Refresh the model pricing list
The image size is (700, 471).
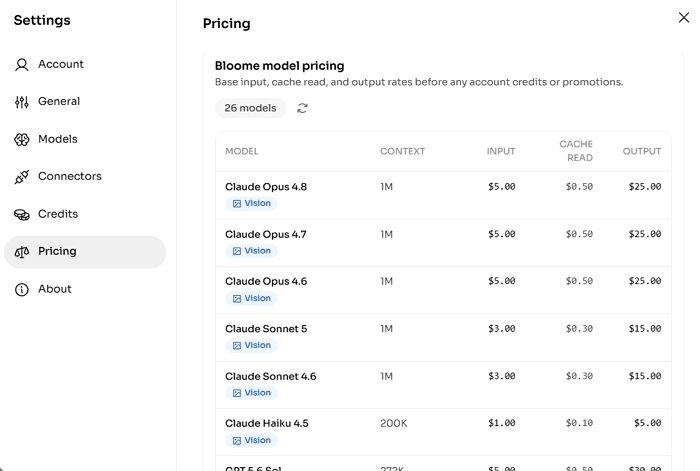[302, 108]
